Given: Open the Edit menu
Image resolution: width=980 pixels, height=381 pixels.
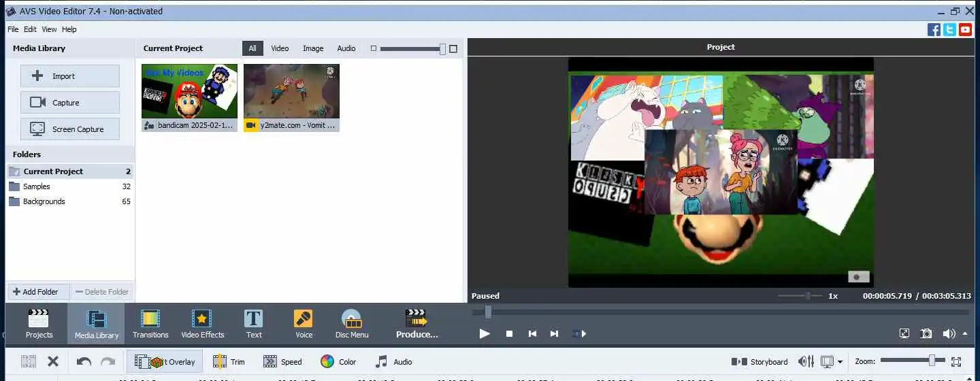Looking at the screenshot, I should pyautogui.click(x=30, y=29).
